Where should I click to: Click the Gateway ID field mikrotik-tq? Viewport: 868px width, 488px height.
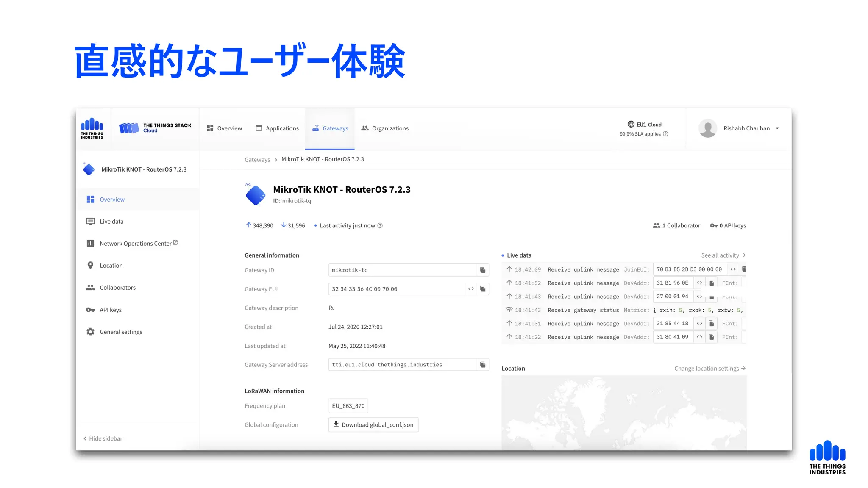pyautogui.click(x=403, y=270)
